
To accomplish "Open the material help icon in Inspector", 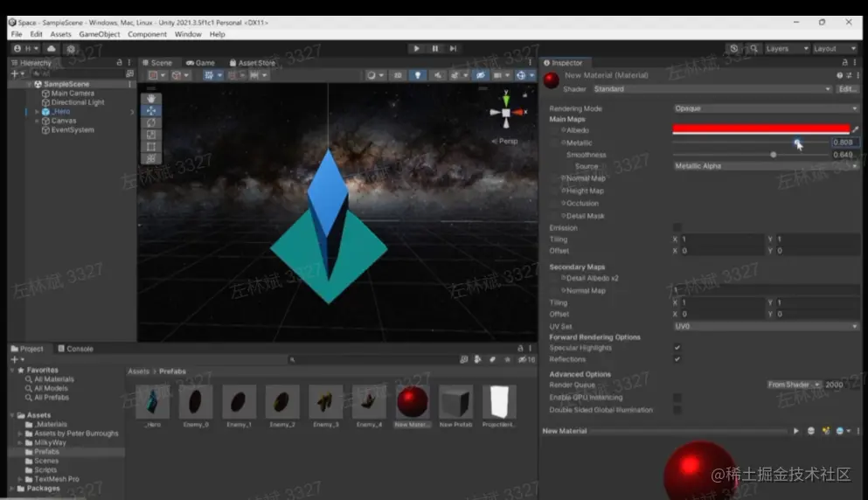I will coord(839,75).
